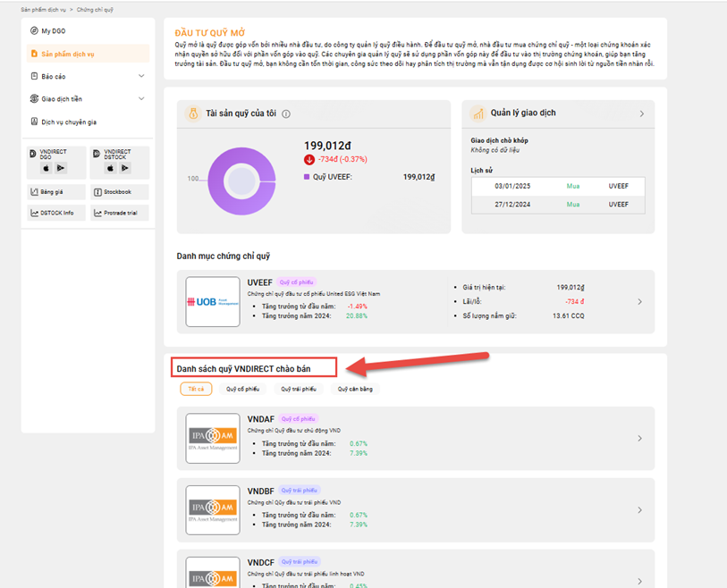Open the Bảng giá price board button
The height and width of the screenshot is (588, 727).
[x=56, y=192]
